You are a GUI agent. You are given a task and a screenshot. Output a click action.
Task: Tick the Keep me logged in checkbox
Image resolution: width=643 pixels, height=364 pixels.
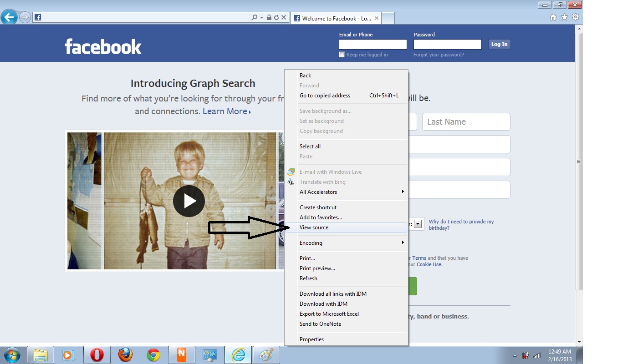(x=342, y=55)
